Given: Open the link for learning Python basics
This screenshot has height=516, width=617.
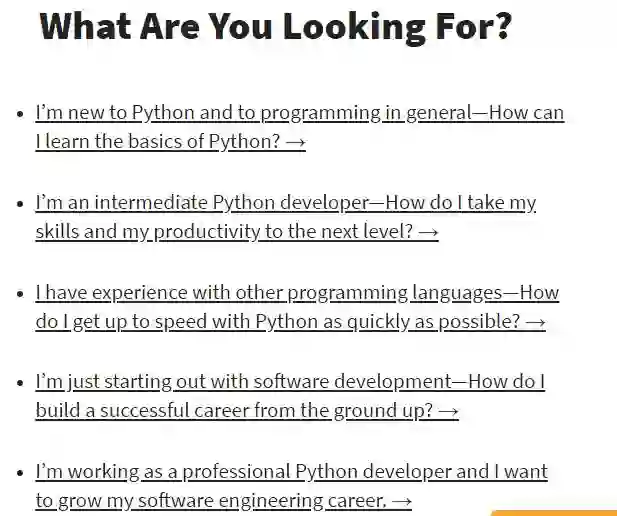Looking at the screenshot, I should click(x=299, y=113).
